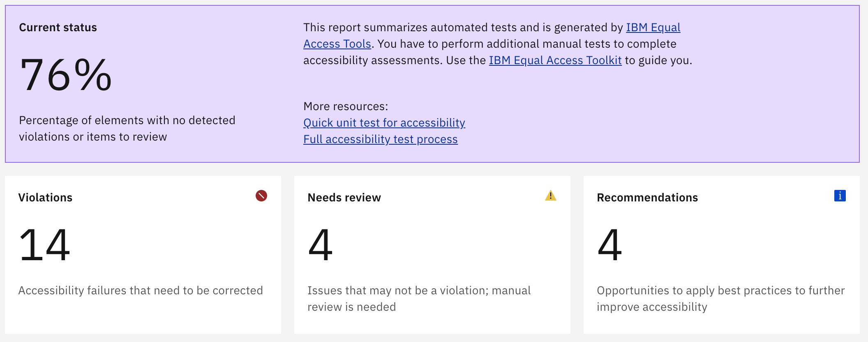This screenshot has width=868, height=342.
Task: Click 'Accessibility failures that need to be corrected' text
Action: tap(141, 291)
